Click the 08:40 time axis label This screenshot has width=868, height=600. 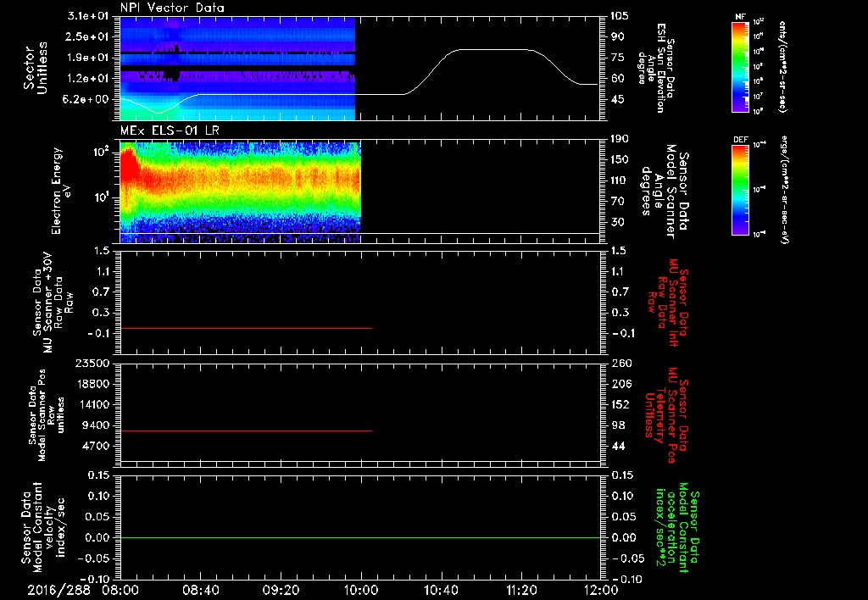(x=201, y=589)
